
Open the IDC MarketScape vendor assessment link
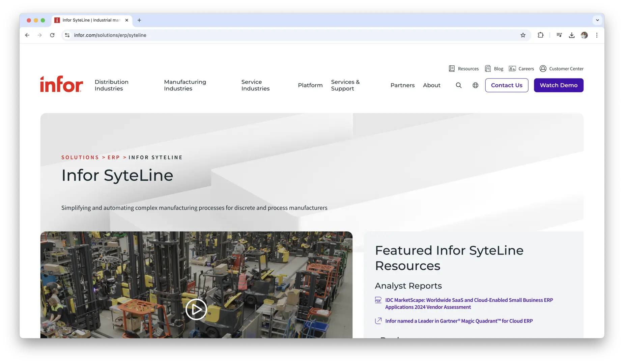pyautogui.click(x=469, y=303)
